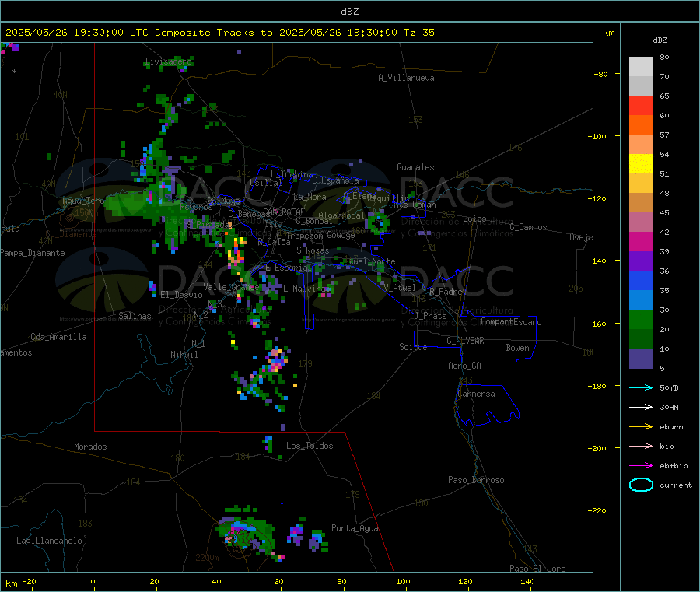Image resolution: width=700 pixels, height=592 pixels.
Task: Click the Composite Tracks timestamp header
Action: [x=220, y=33]
